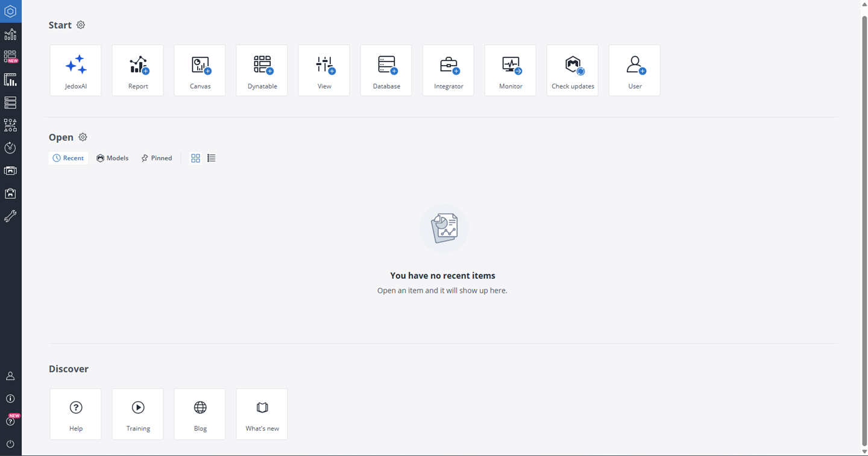Show Pinned items tab
Viewport: 868px width, 456px height.
(157, 158)
